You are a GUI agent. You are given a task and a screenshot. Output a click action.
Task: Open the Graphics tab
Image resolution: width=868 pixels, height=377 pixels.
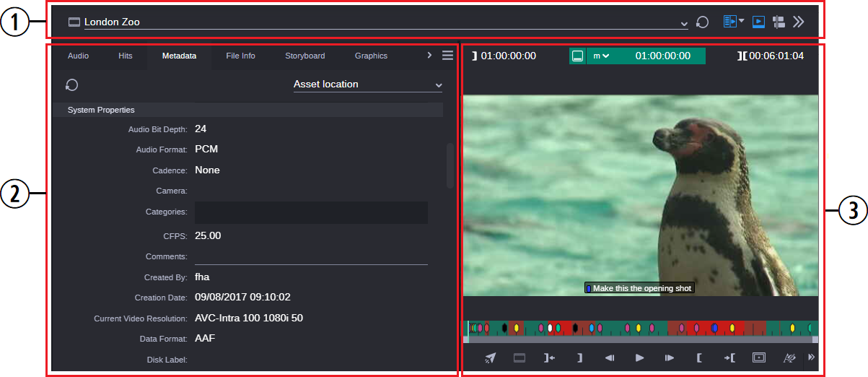click(371, 56)
